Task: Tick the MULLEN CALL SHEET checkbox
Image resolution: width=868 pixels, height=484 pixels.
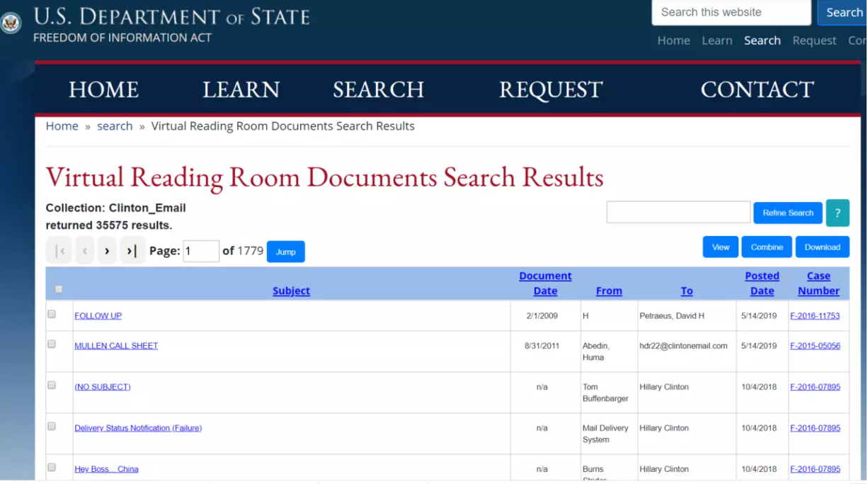Action: [52, 344]
